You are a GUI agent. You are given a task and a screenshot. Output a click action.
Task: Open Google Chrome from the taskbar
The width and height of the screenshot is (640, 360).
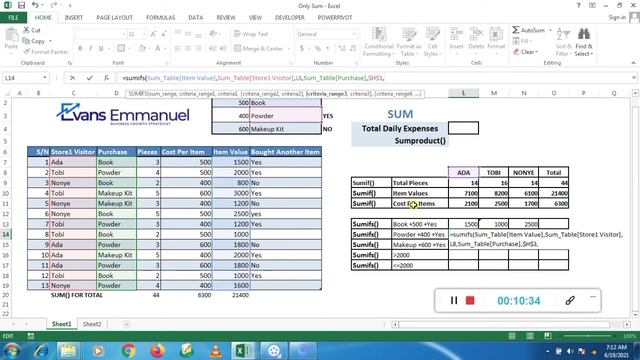(129, 350)
